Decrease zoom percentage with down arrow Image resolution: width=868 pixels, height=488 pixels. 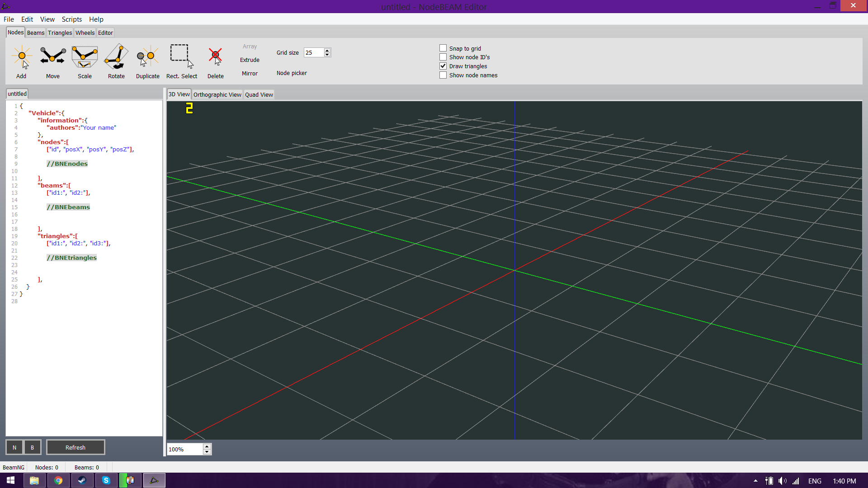[x=207, y=452]
